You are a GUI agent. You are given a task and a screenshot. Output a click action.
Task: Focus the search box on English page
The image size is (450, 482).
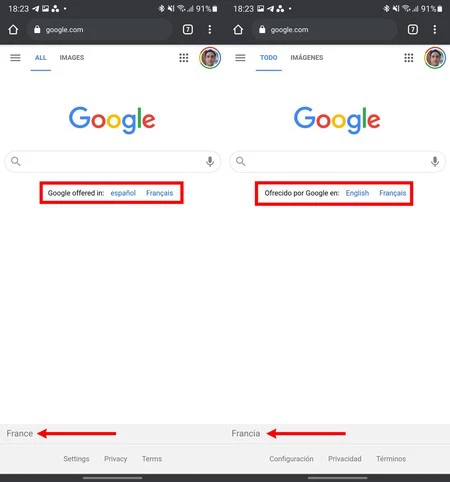(x=112, y=162)
